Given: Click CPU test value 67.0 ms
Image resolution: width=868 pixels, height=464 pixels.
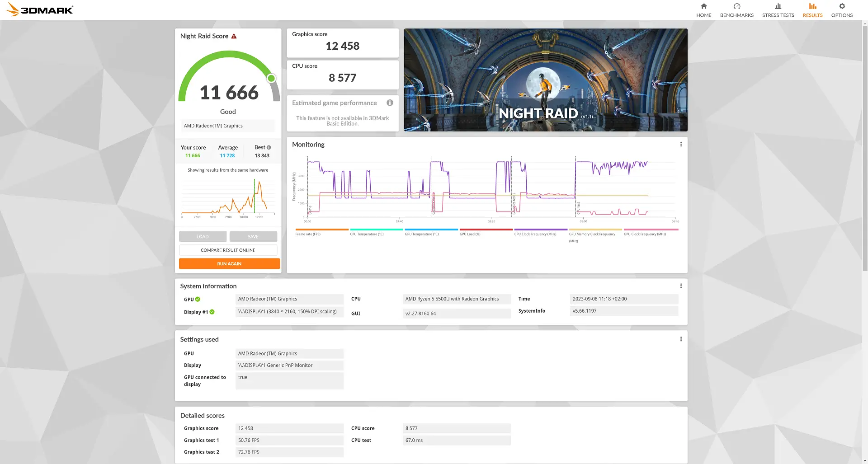Looking at the screenshot, I should tap(457, 440).
